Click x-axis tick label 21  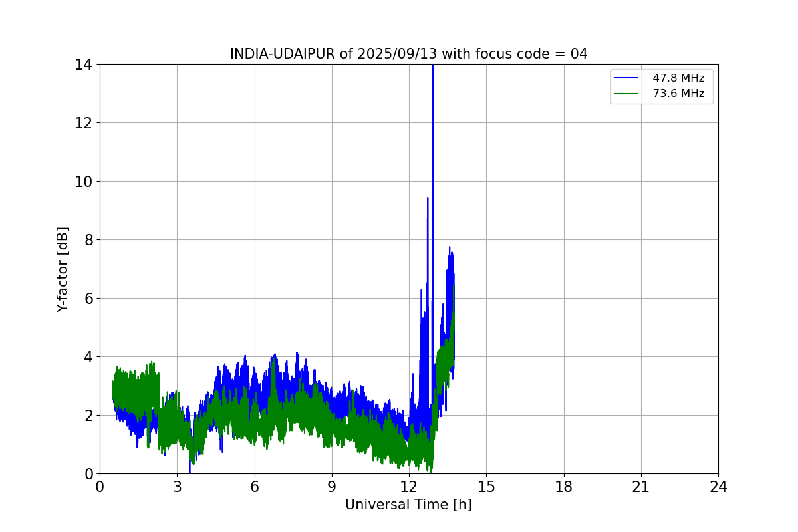641,487
